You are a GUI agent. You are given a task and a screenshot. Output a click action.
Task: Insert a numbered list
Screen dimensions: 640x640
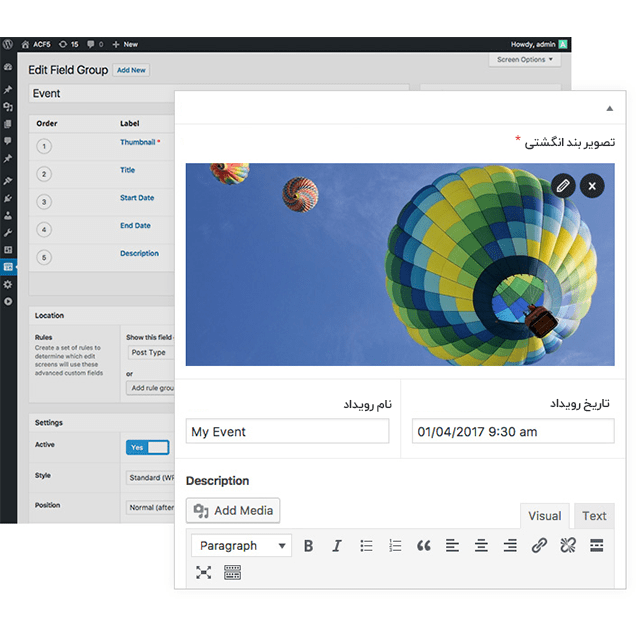tap(395, 545)
